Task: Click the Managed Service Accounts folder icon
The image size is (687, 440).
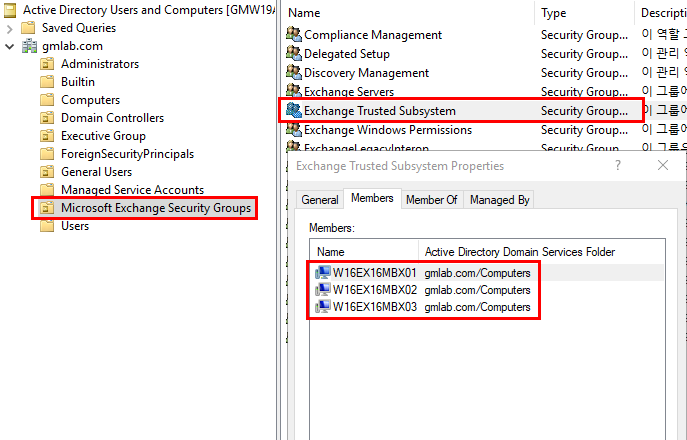Action: point(47,190)
